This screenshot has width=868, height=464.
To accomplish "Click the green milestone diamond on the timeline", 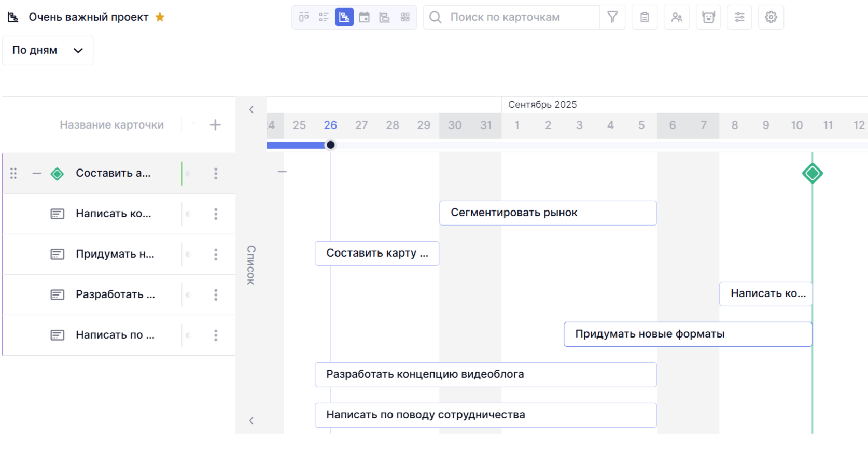I will point(813,173).
